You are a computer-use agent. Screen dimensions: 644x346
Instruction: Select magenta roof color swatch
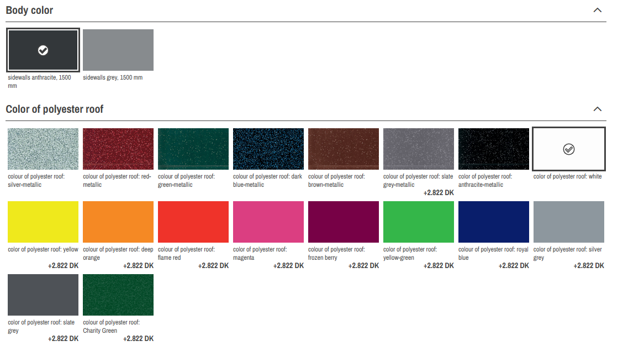coord(268,222)
